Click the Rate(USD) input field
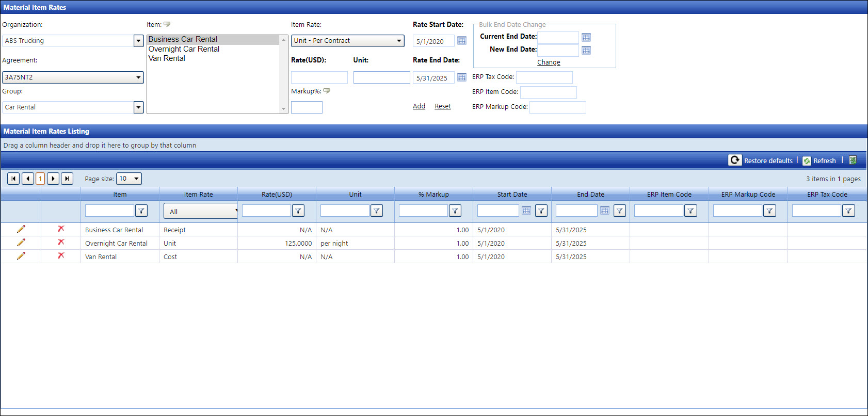This screenshot has width=868, height=416. point(319,77)
